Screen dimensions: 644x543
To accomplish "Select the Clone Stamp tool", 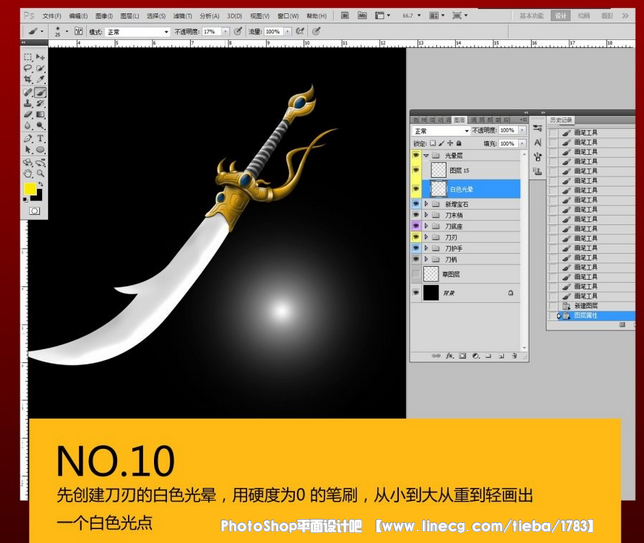I will [28, 104].
